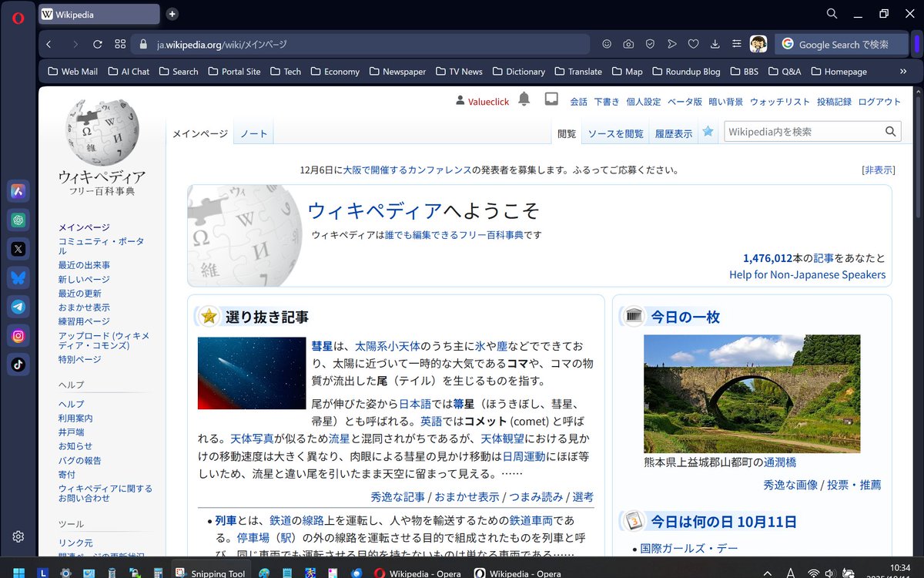
Task: Open Aria AI in sidebar
Action: coord(18,191)
